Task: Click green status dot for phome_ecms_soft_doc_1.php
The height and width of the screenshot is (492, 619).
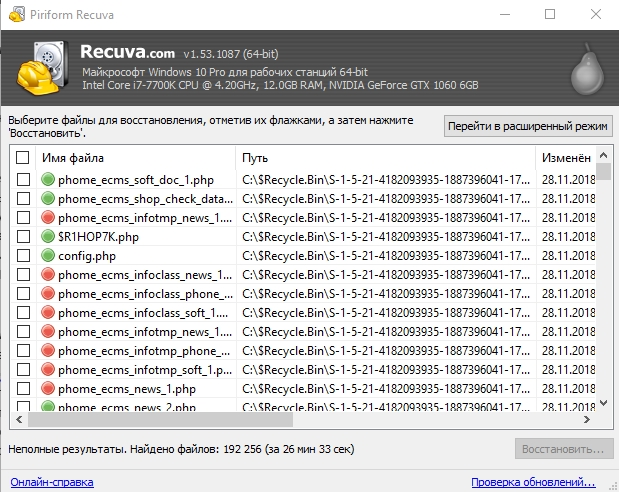Action: 47,180
